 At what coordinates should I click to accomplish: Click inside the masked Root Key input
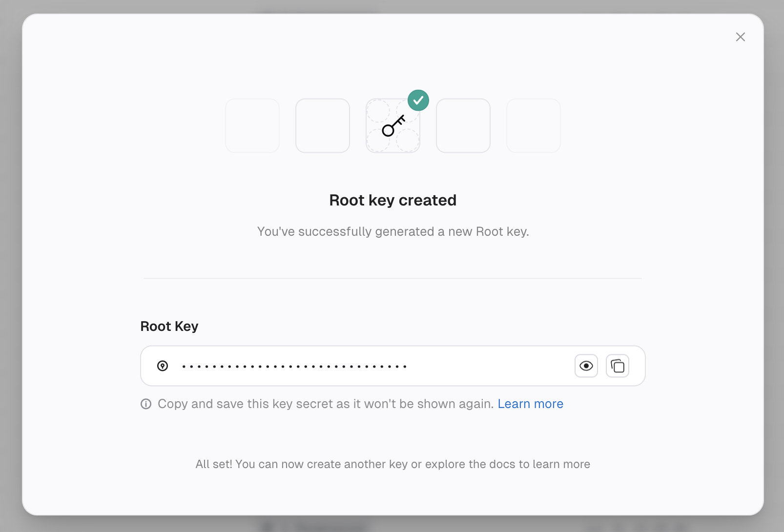tap(342, 366)
